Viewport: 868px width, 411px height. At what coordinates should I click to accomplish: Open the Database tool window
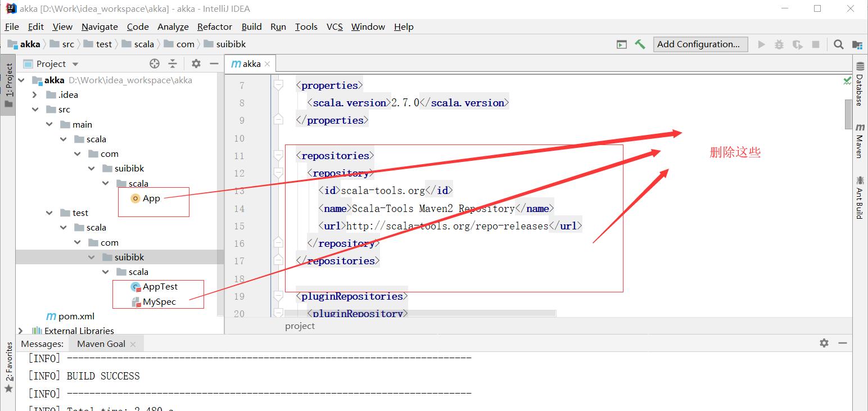pos(860,84)
